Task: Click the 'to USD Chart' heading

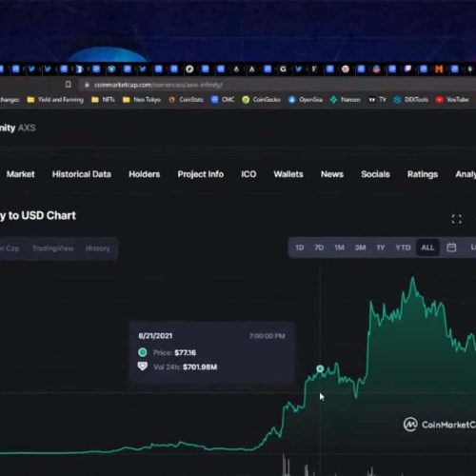Action: [x=42, y=215]
